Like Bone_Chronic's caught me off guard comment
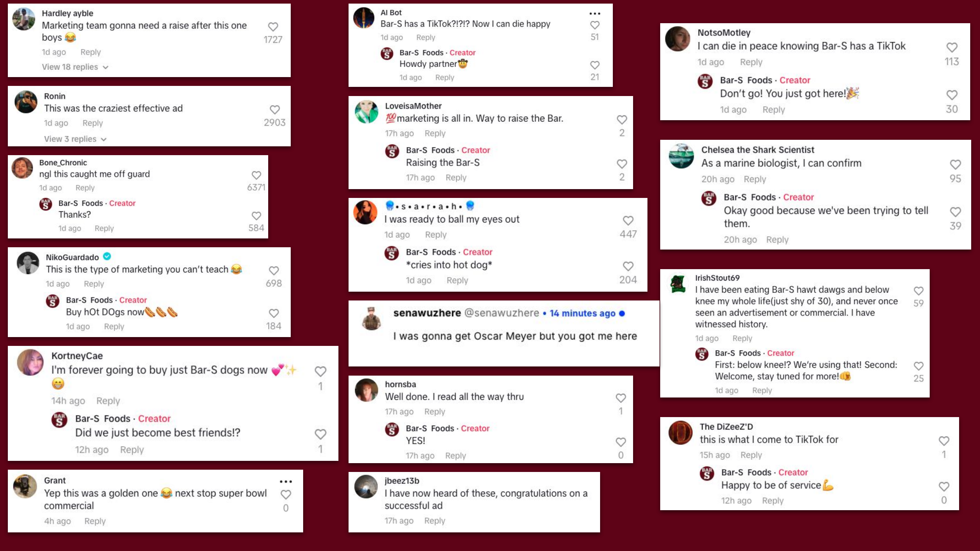Screen dimensions: 980x551 [x=256, y=175]
